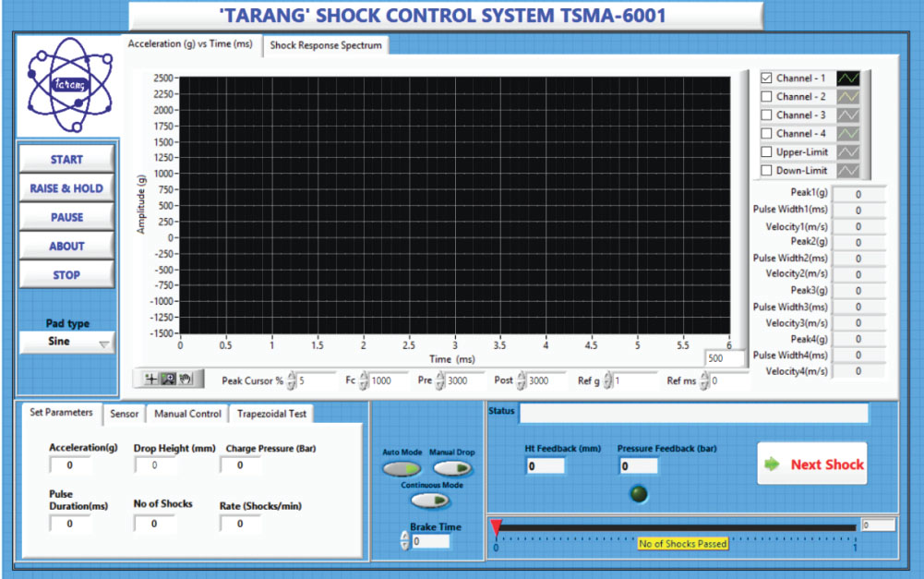The width and height of the screenshot is (924, 579).
Task: Click the green arrow on Next Shock
Action: pos(772,464)
